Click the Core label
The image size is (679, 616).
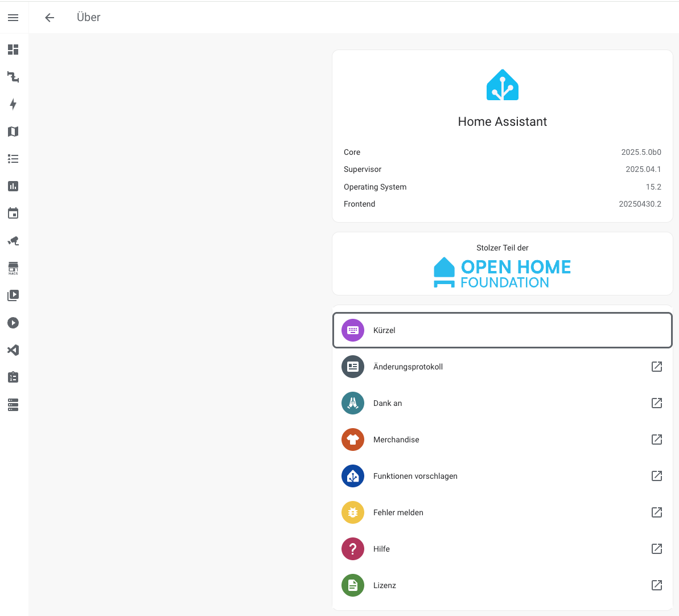352,152
